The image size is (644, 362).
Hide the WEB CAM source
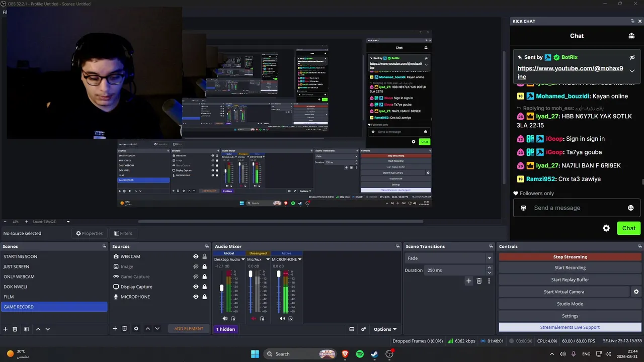tap(196, 256)
